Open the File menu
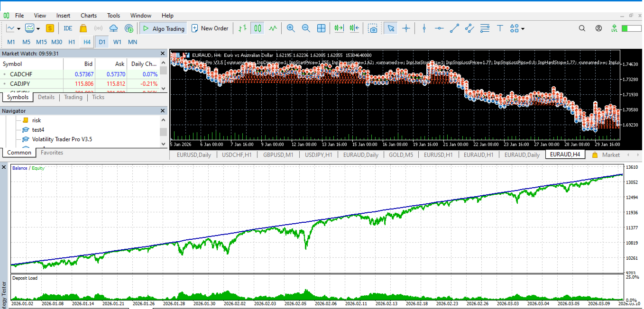 (x=19, y=16)
